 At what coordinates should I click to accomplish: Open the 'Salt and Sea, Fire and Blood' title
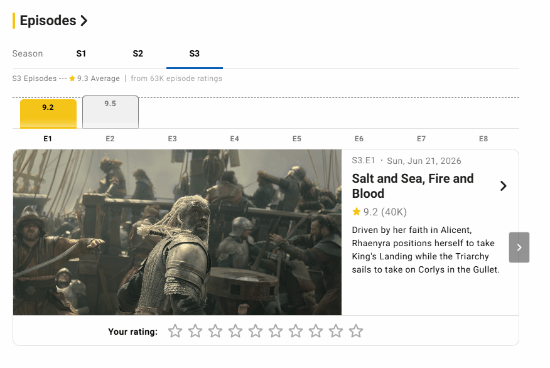[x=413, y=186]
